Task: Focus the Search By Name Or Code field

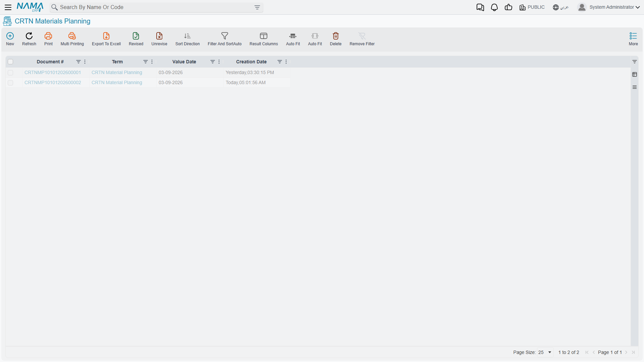Action: (x=156, y=7)
